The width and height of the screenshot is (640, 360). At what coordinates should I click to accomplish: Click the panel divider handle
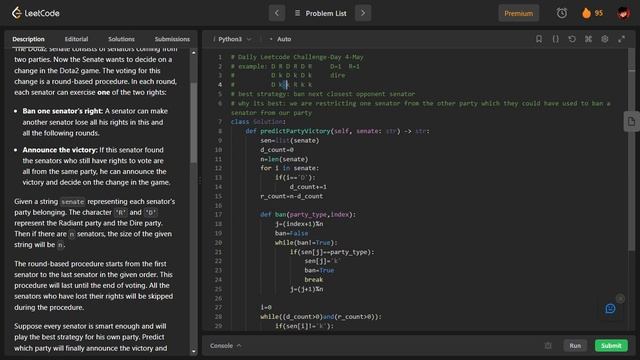tap(200, 180)
